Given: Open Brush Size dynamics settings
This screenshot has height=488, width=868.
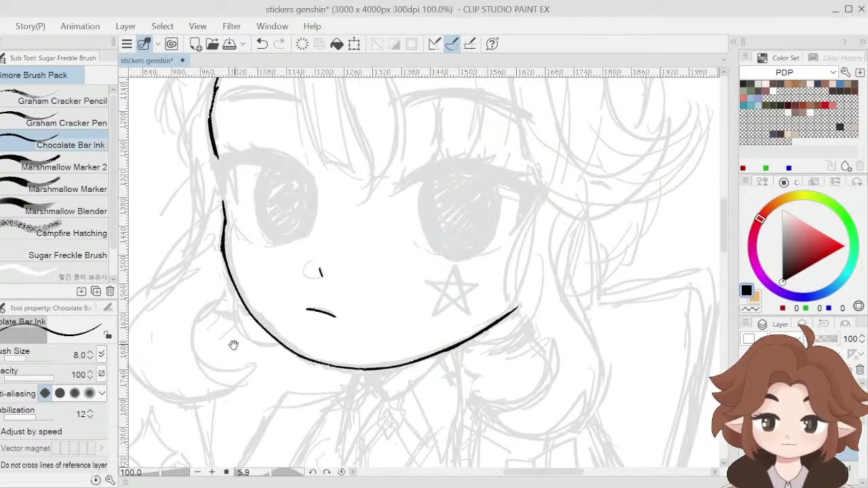Looking at the screenshot, I should (x=102, y=354).
